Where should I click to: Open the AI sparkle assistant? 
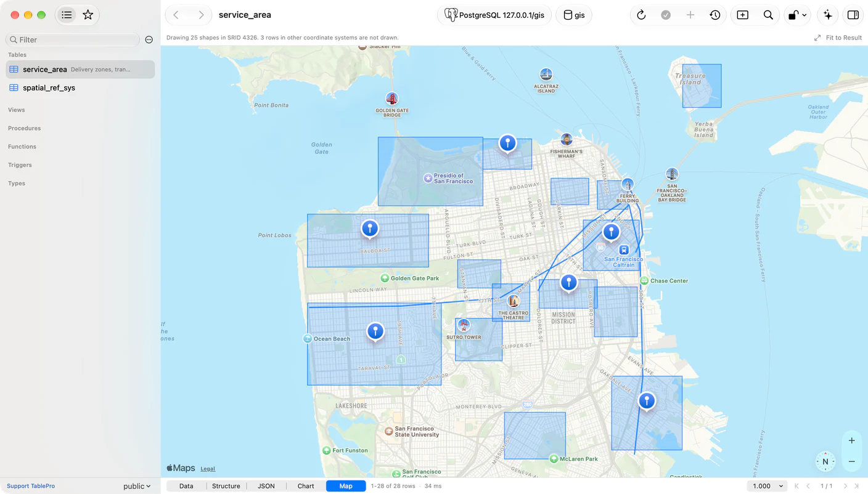(x=828, y=15)
